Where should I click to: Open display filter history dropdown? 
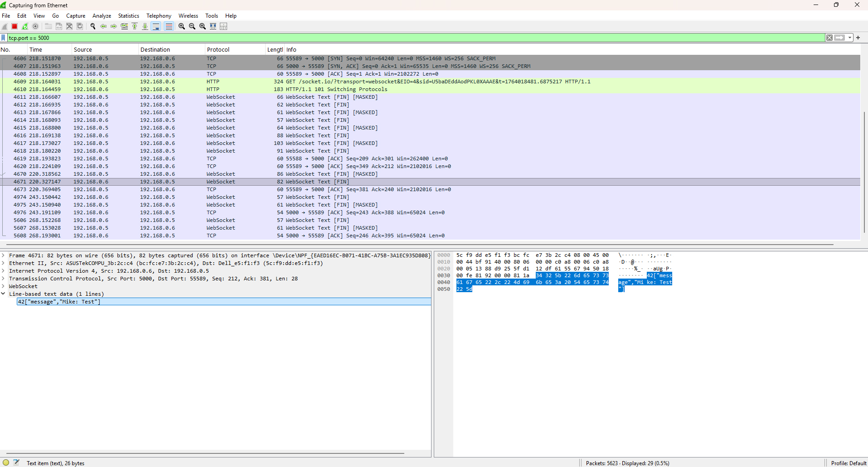(x=850, y=38)
